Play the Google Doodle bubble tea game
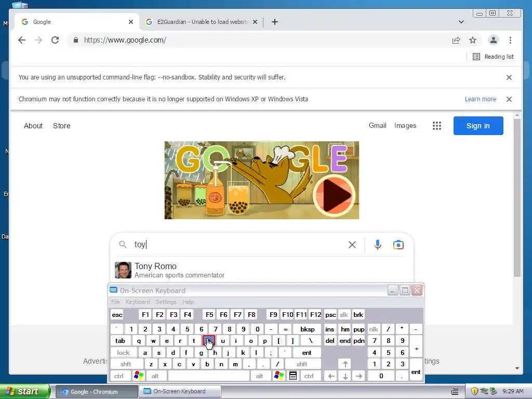 [x=334, y=195]
